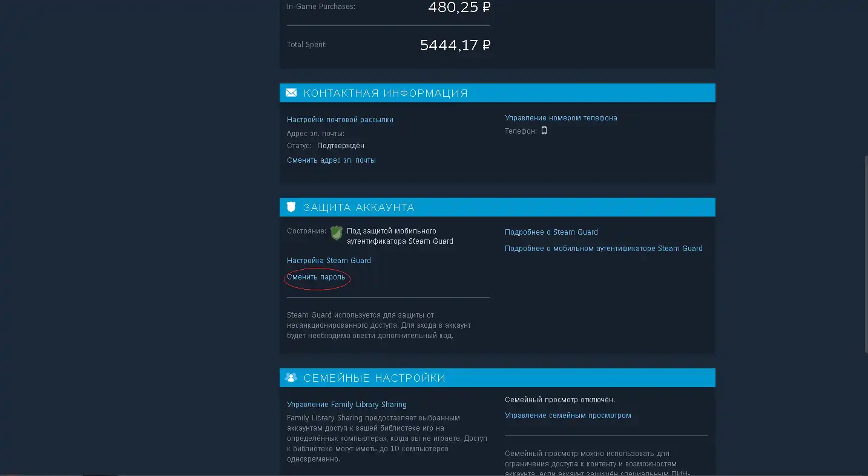Click the Сменить пароль link

[x=316, y=277]
